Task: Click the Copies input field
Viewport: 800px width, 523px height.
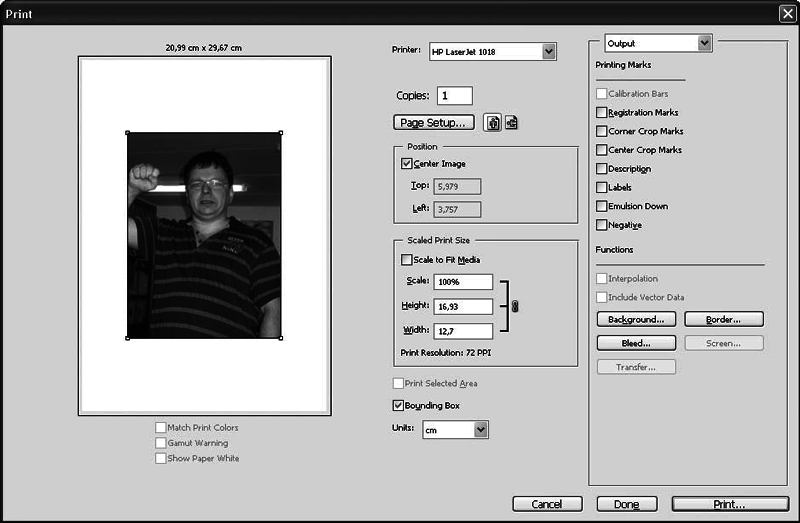Action: (455, 95)
